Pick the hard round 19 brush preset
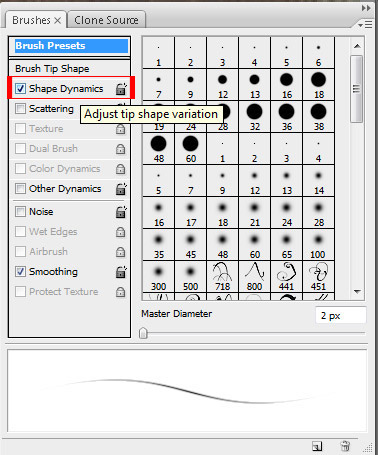Viewport: 378px width, 455px height. pyautogui.click(x=159, y=117)
